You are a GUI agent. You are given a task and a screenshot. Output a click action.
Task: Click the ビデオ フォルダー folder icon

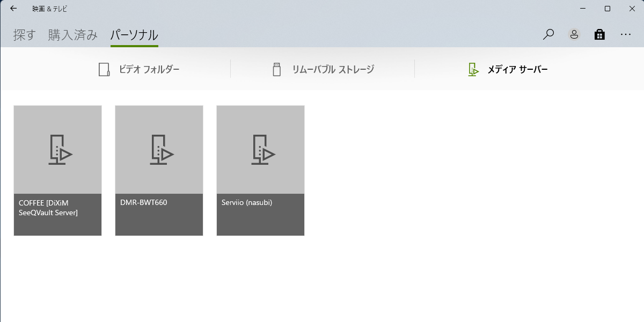pyautogui.click(x=104, y=69)
